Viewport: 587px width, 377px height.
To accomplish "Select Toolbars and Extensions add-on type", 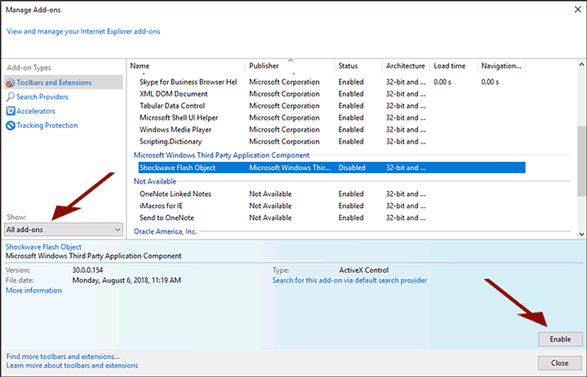I will [x=64, y=82].
